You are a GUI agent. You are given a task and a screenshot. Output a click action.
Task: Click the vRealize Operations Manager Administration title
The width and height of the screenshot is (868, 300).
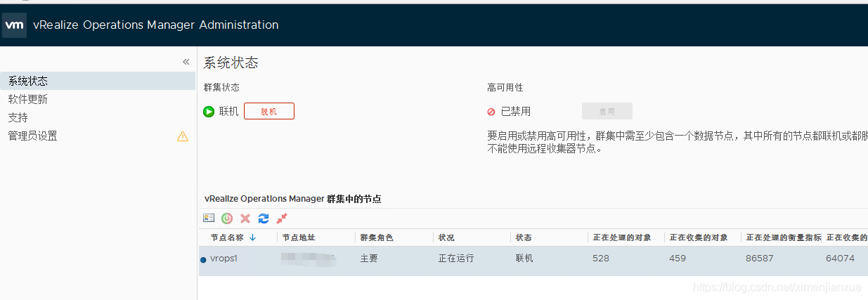tap(156, 25)
